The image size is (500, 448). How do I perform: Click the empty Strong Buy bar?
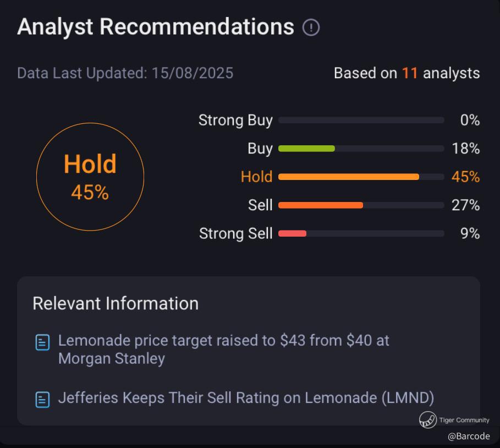(x=361, y=120)
